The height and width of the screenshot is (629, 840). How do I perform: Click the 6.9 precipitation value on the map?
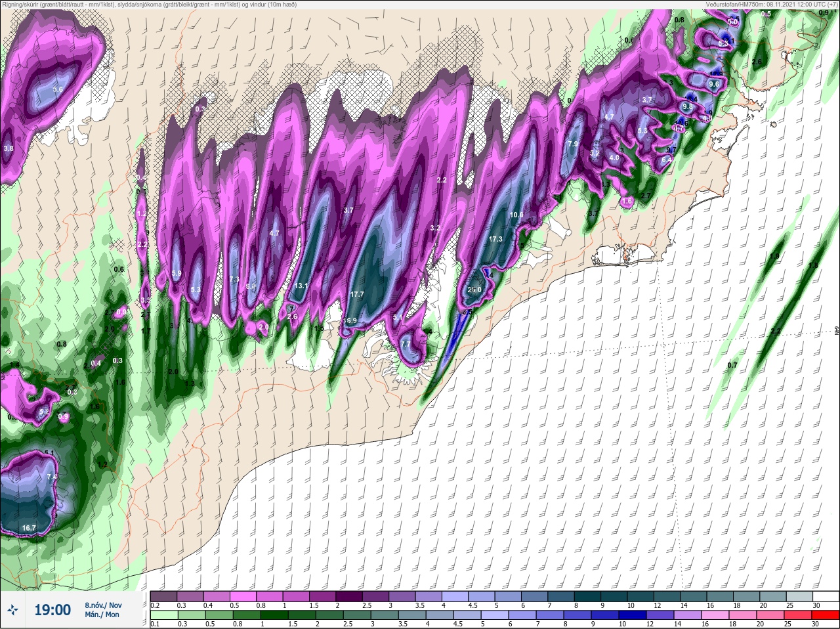coord(351,320)
